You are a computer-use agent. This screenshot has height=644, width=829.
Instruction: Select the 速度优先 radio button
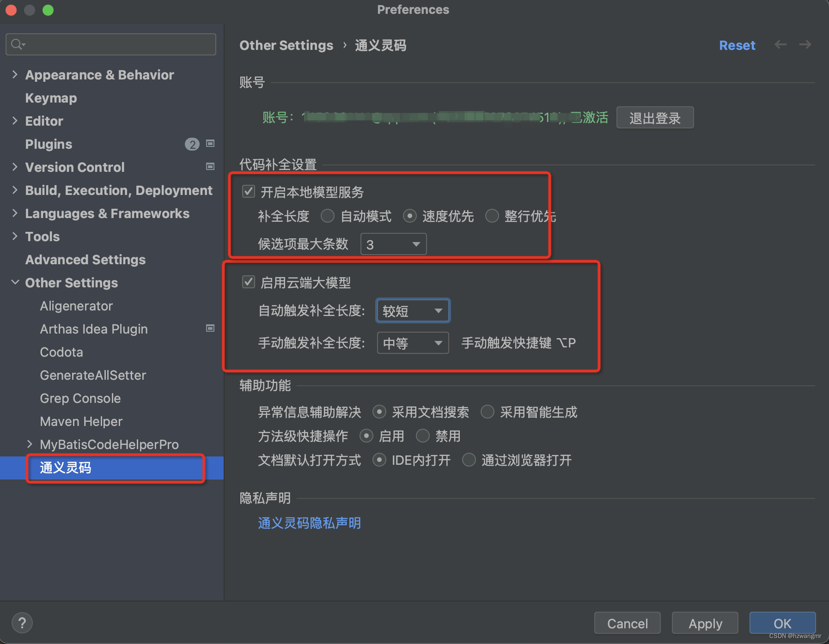[x=409, y=216]
